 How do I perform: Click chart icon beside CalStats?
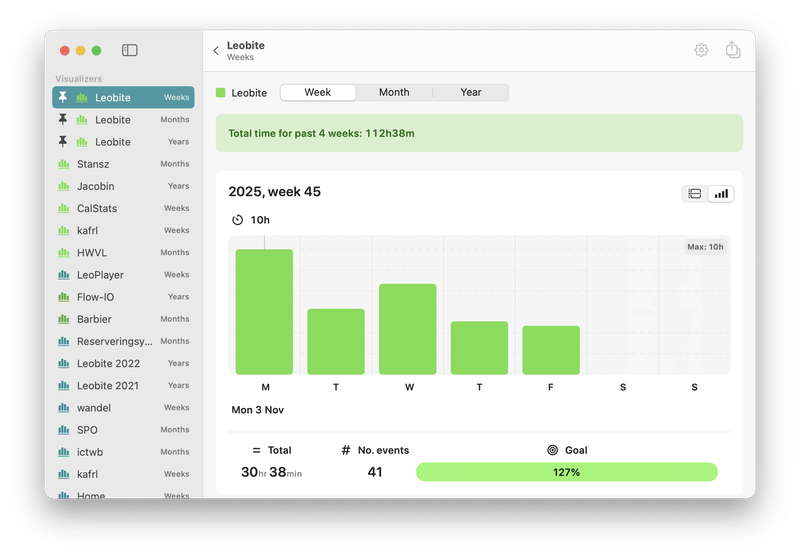[x=63, y=208]
